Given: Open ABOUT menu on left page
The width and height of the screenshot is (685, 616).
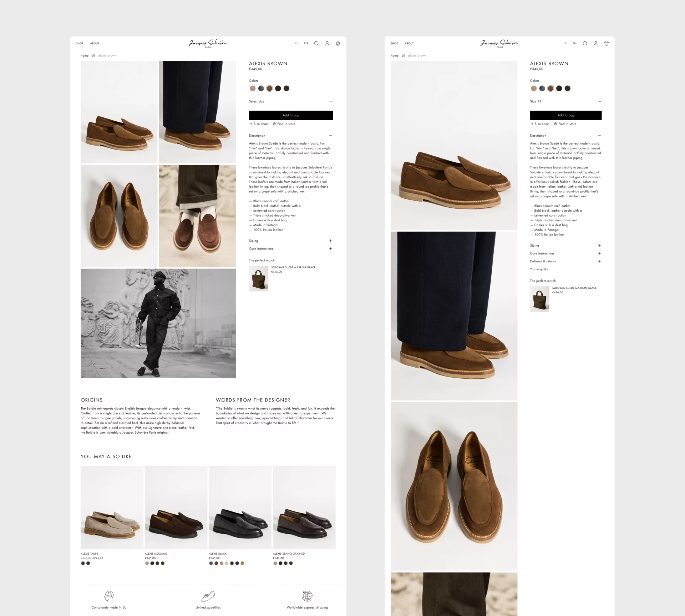Looking at the screenshot, I should 95,44.
